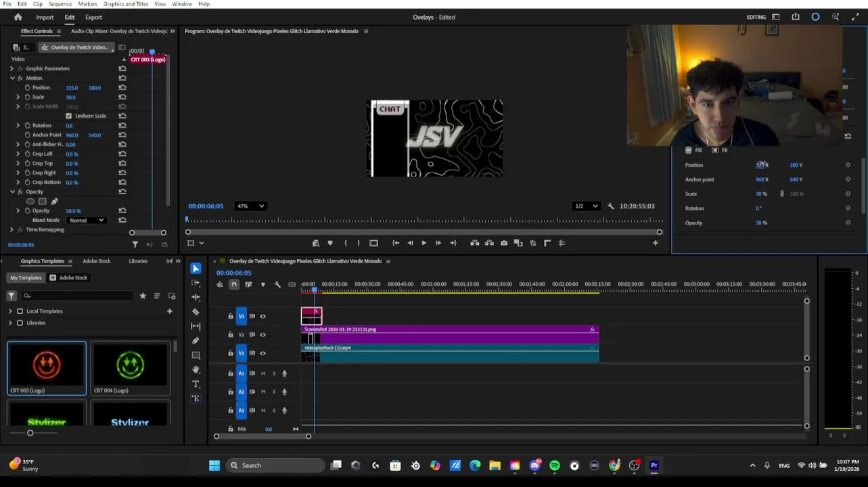
Task: Toggle Safe Margins in Program Monitor
Action: pyautogui.click(x=373, y=243)
